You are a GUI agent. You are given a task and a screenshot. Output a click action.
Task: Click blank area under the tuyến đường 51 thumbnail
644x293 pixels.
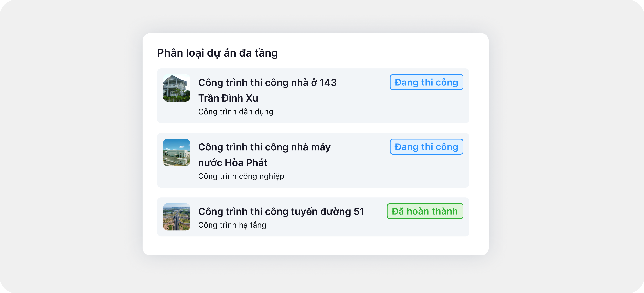pyautogui.click(x=177, y=233)
